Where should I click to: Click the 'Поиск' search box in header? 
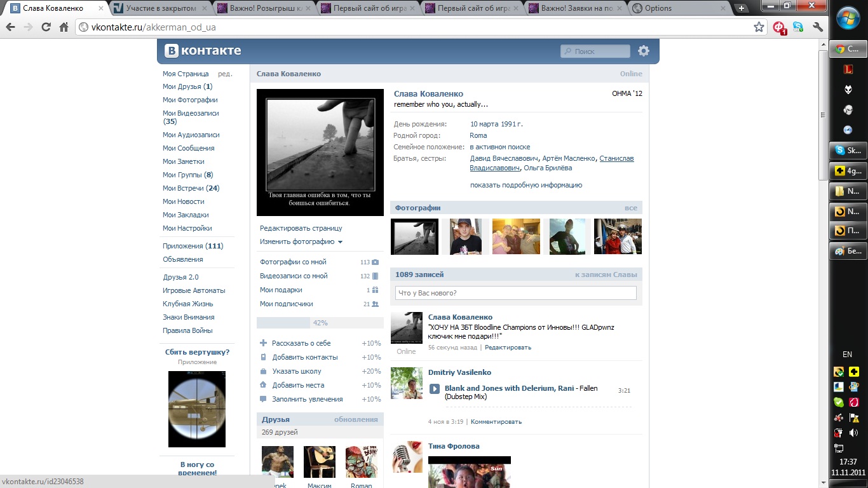(x=595, y=51)
